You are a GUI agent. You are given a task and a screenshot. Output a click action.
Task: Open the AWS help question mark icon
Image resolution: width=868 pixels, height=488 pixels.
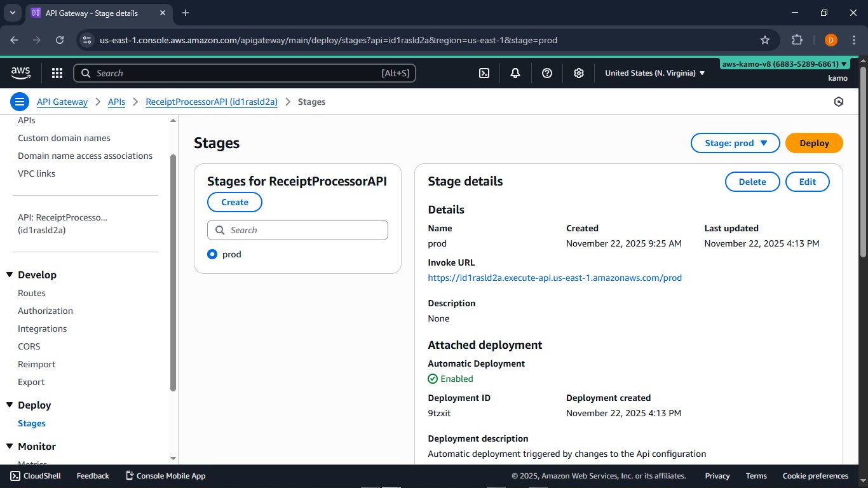pos(547,73)
